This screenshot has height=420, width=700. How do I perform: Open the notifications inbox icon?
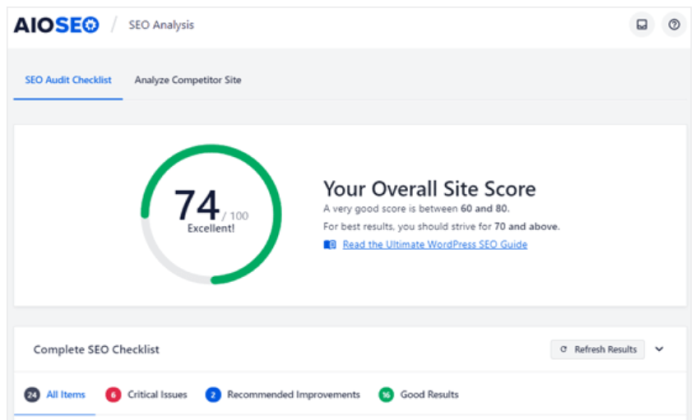642,25
